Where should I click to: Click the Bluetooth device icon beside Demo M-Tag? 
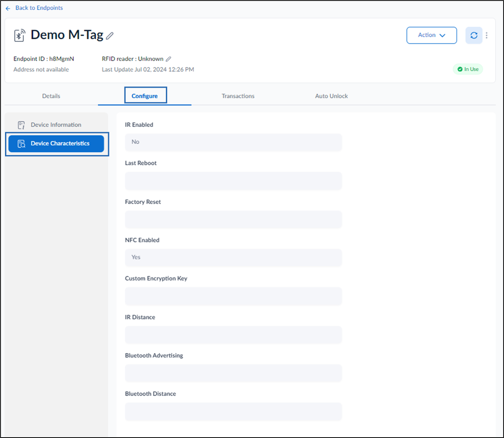pos(19,35)
